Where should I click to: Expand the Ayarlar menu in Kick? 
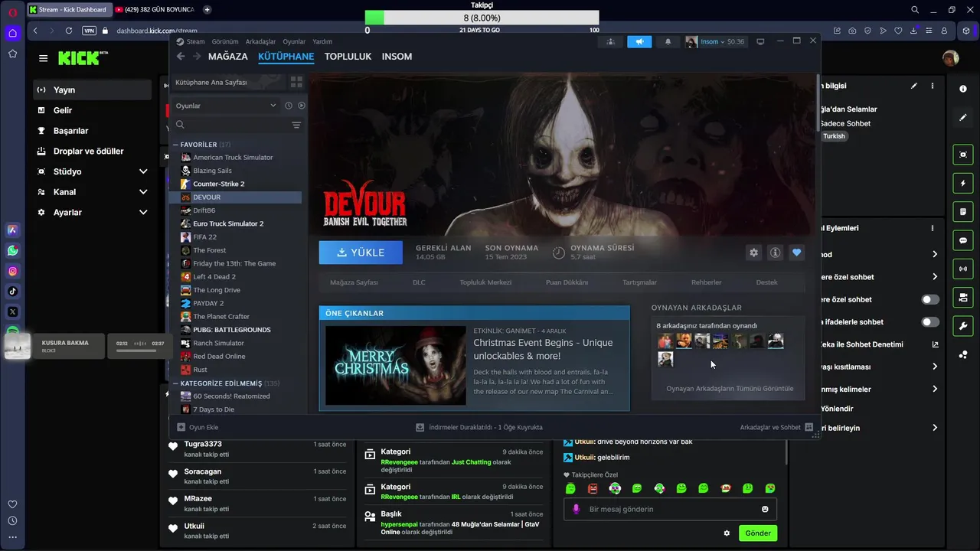pos(143,213)
